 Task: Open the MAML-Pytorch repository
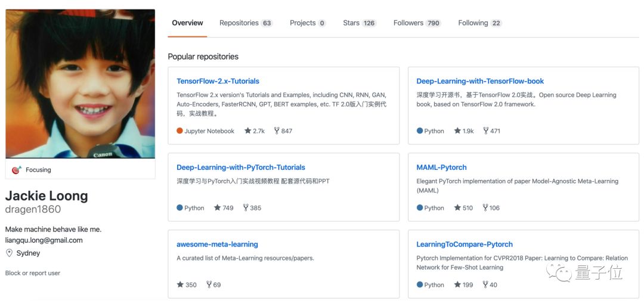coord(441,167)
